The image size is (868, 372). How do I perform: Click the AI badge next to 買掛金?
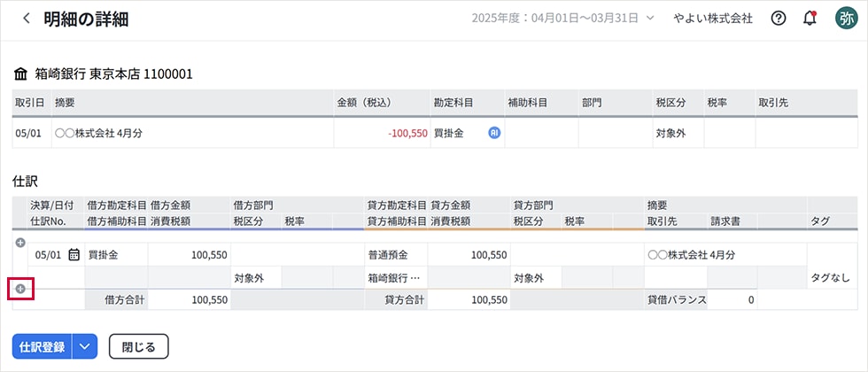[x=494, y=133]
